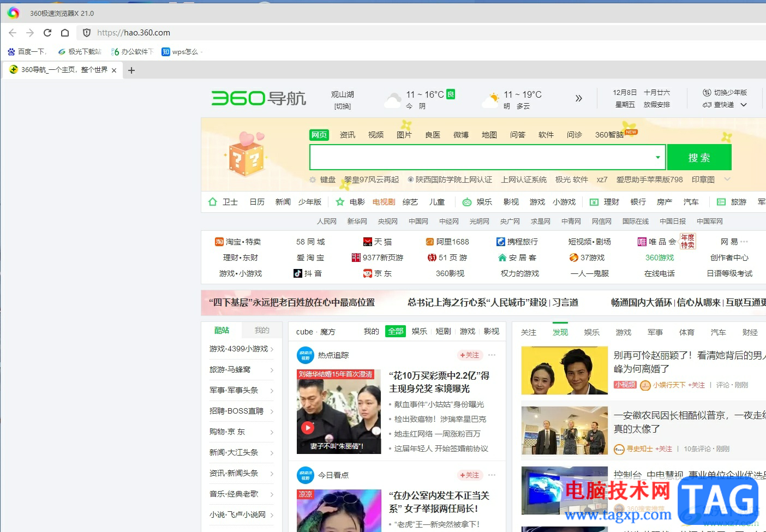
Task: Open the 百度一下 bookmark
Action: (27, 52)
